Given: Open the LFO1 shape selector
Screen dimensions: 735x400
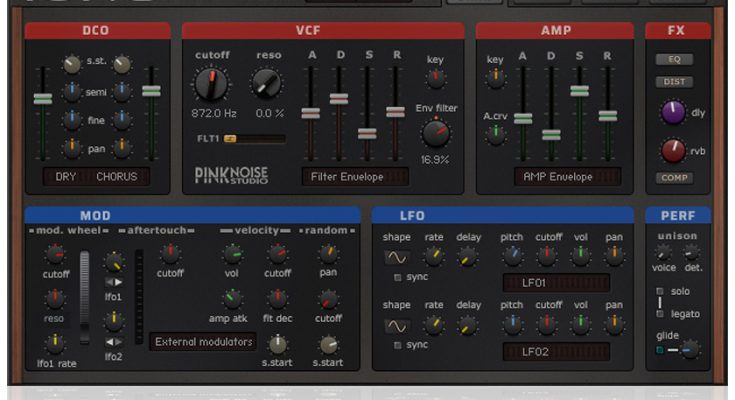Looking at the screenshot, I should pos(397,257).
